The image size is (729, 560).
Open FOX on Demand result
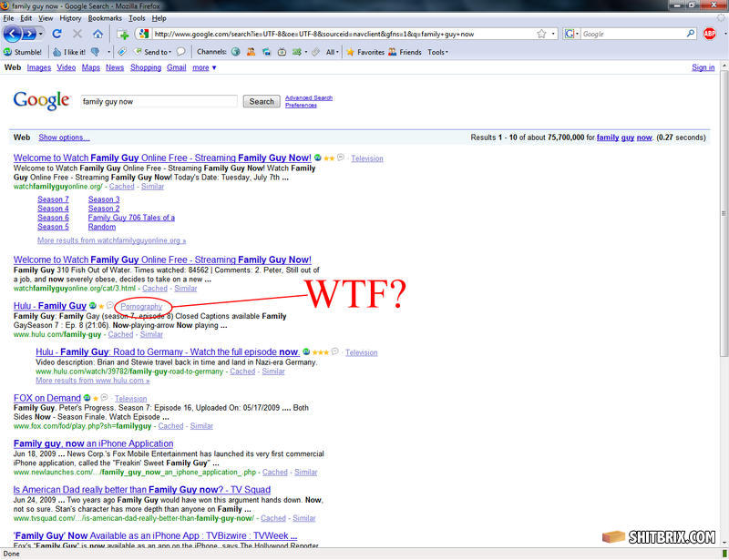(47, 398)
